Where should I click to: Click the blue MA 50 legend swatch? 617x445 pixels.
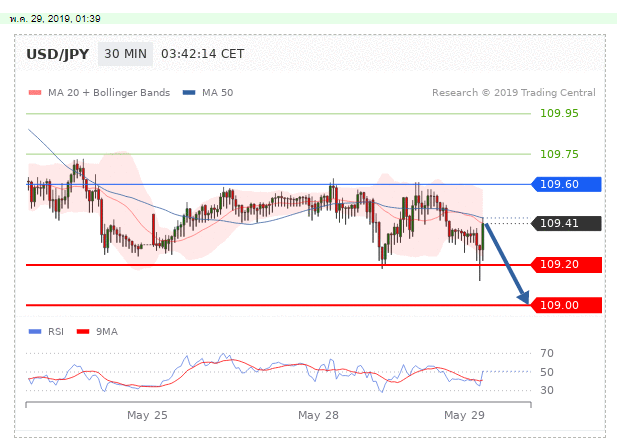tap(189, 93)
